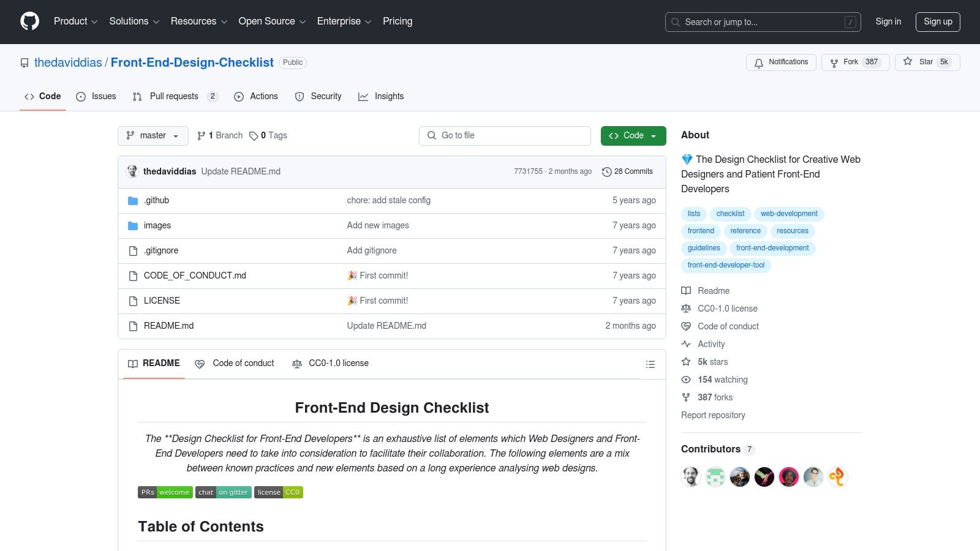Click the license CC0 badge
980x551 pixels.
click(x=279, y=492)
